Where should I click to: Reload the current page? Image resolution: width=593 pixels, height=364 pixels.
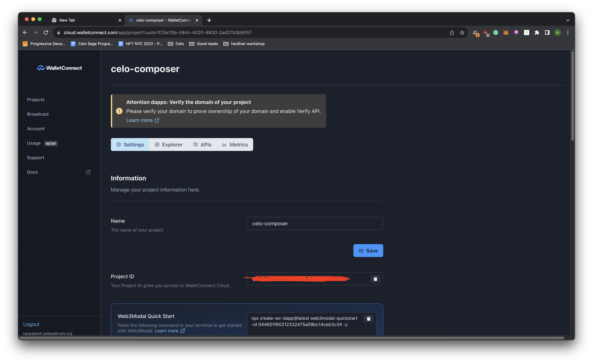click(x=46, y=33)
